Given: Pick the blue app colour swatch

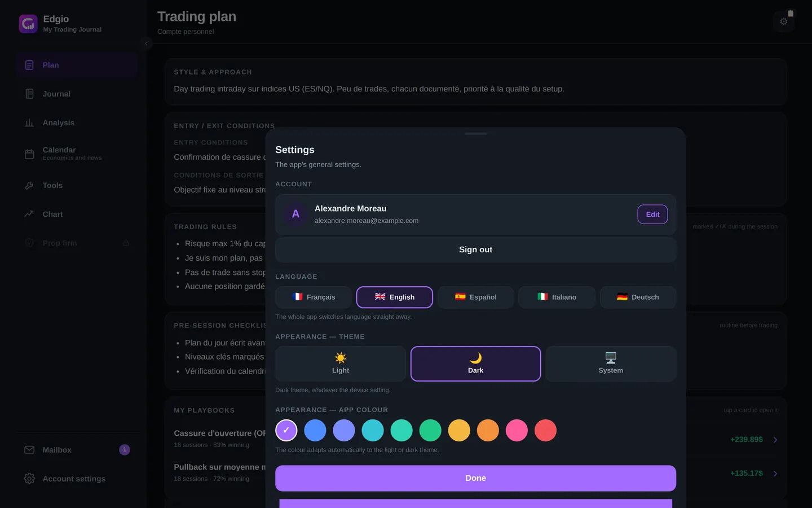Looking at the screenshot, I should coord(315,430).
